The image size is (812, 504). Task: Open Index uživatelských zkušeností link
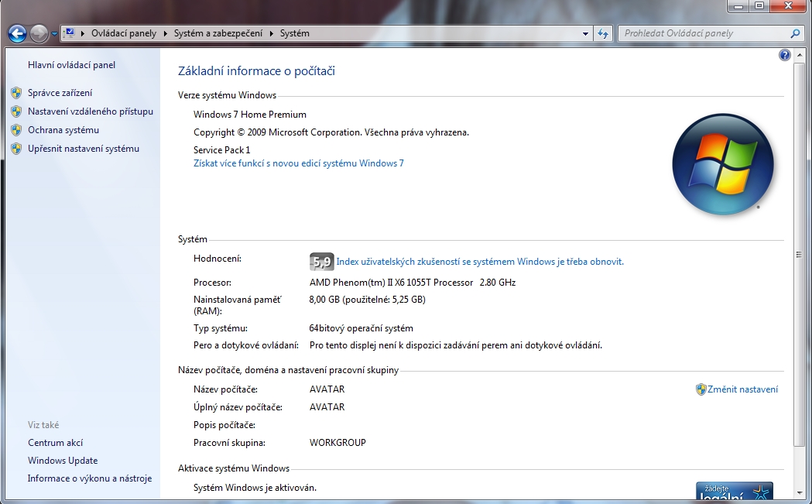pyautogui.click(x=480, y=262)
